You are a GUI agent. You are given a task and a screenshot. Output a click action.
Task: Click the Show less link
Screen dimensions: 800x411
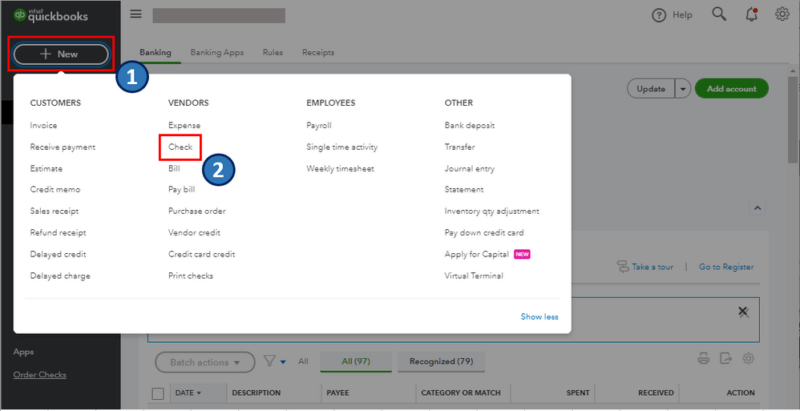(x=539, y=317)
